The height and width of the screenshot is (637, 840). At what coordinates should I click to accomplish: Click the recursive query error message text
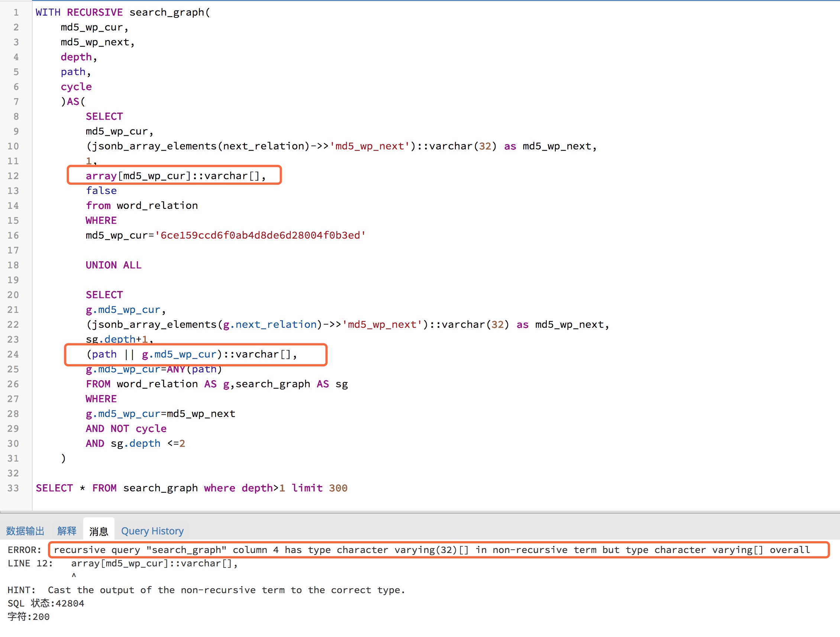tap(432, 550)
